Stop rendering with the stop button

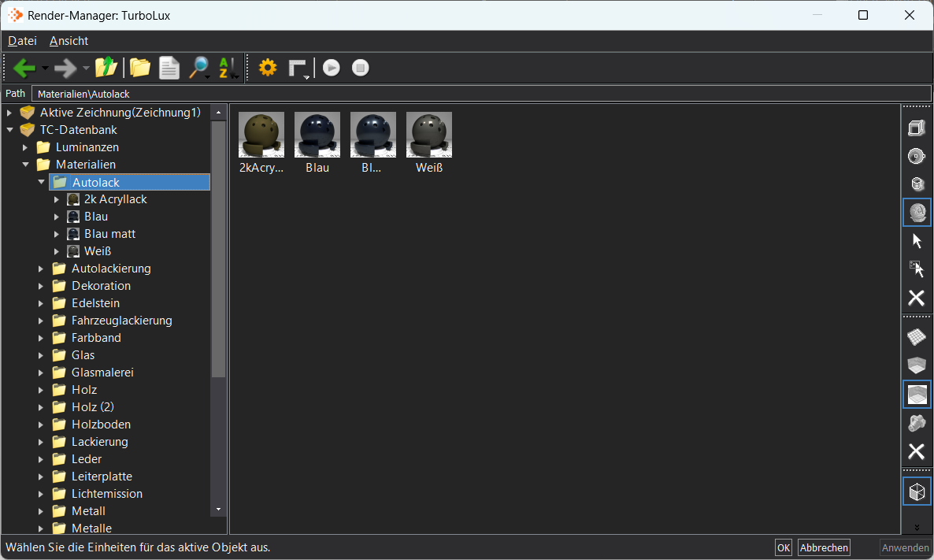point(361,67)
